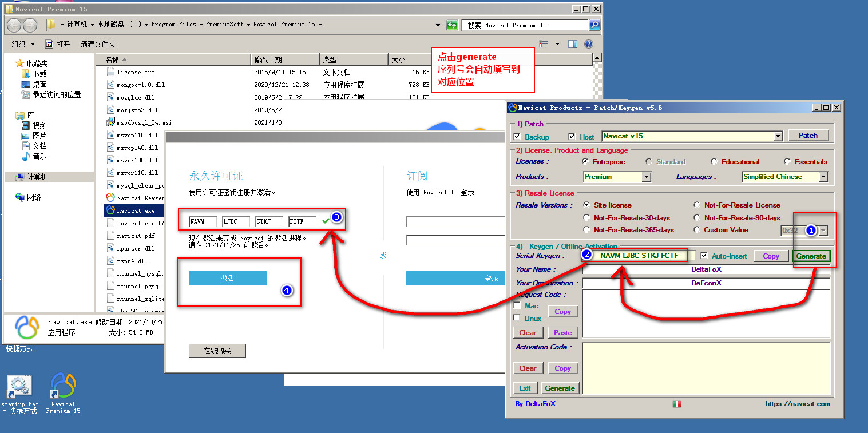
Task: Open startup.bat desktop shortcut icon
Action: 19,387
